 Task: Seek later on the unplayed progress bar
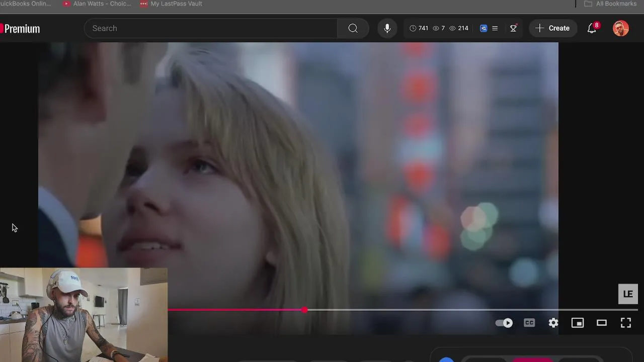coord(472,310)
